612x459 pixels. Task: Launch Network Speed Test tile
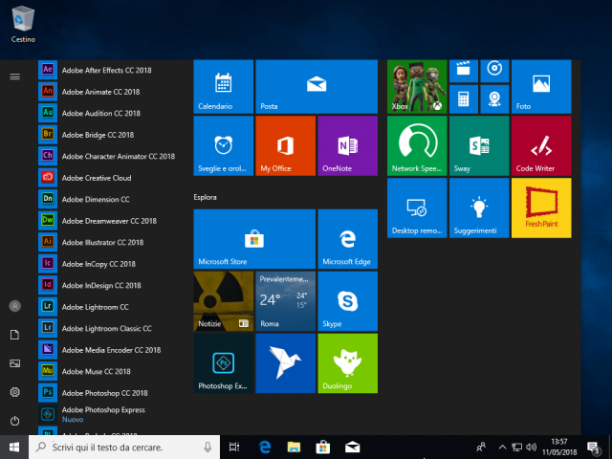coord(417,146)
